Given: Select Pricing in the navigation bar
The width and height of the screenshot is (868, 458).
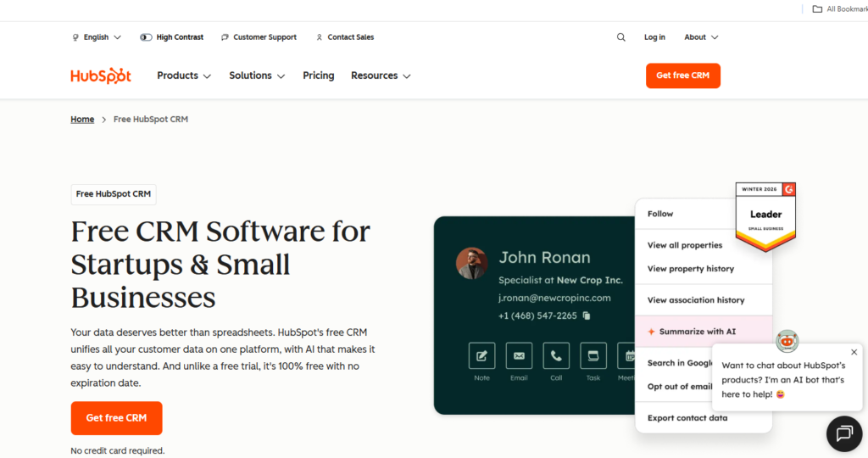Looking at the screenshot, I should [319, 75].
